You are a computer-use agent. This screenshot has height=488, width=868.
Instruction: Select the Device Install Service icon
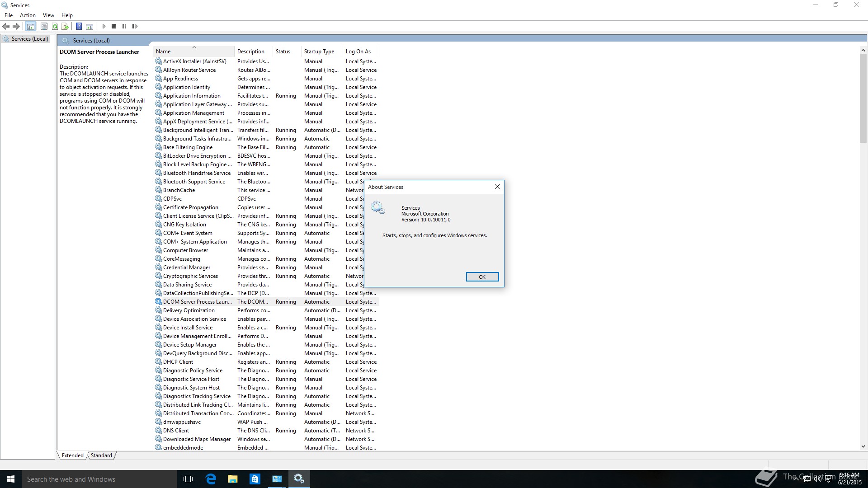(158, 327)
